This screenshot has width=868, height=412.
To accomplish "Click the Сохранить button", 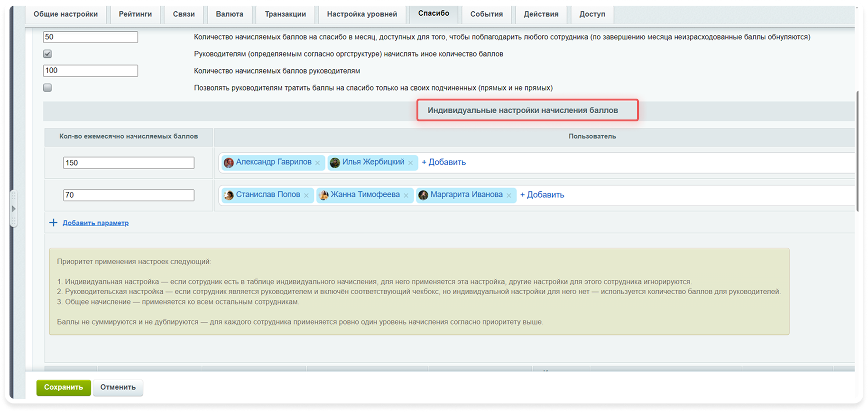I will pyautogui.click(x=64, y=387).
